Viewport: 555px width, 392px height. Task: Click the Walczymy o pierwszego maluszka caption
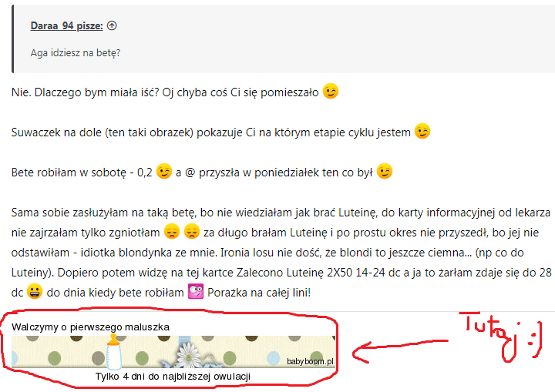click(90, 327)
